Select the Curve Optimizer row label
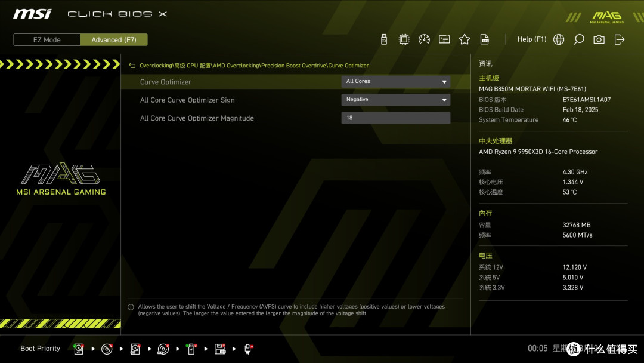This screenshot has height=363, width=644. click(166, 82)
